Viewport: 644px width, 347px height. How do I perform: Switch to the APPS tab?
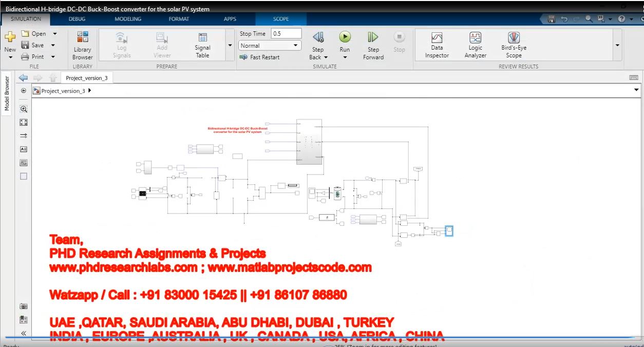(230, 19)
